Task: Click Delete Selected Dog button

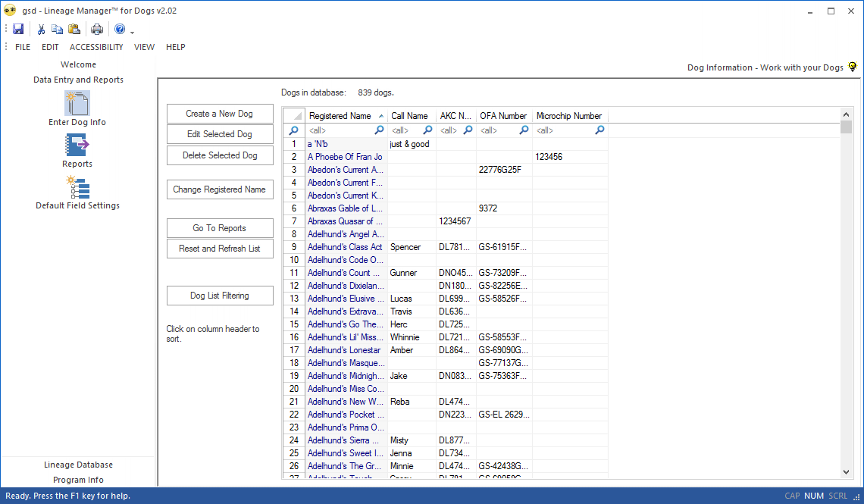Action: coord(220,155)
